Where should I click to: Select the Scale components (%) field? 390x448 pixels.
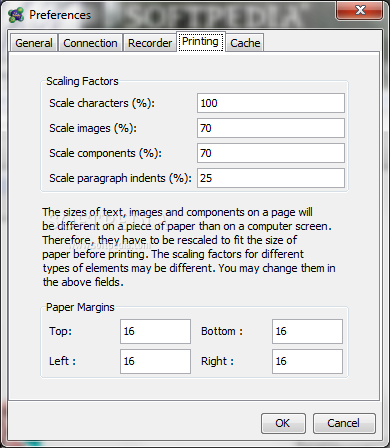[271, 153]
